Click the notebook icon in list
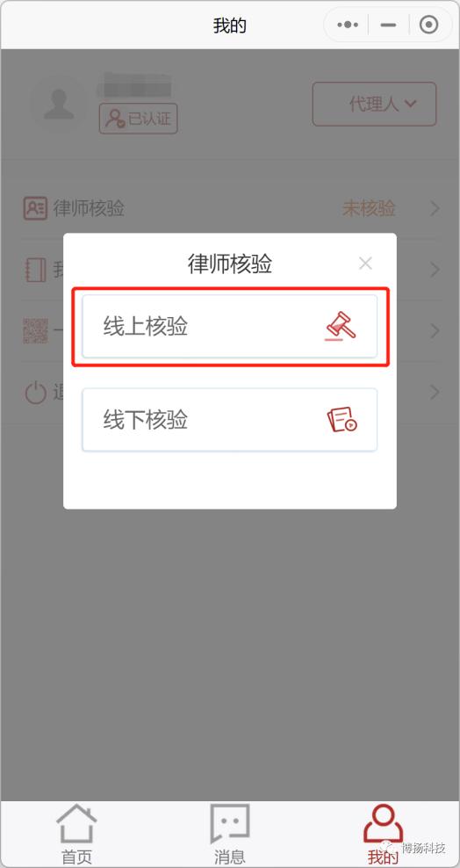The height and width of the screenshot is (868, 460). 35,270
